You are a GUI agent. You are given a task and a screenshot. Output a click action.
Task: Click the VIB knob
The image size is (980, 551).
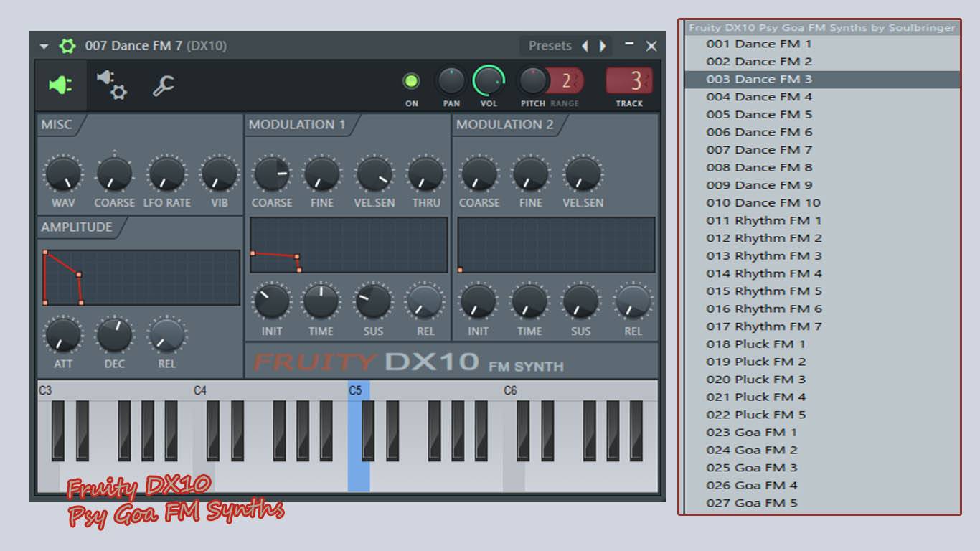pyautogui.click(x=220, y=174)
